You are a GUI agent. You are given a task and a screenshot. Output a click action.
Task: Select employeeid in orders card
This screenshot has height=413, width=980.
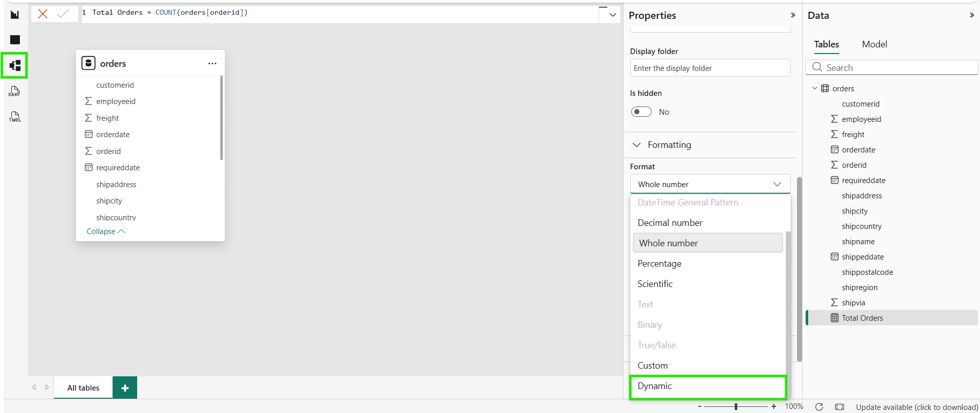[116, 101]
